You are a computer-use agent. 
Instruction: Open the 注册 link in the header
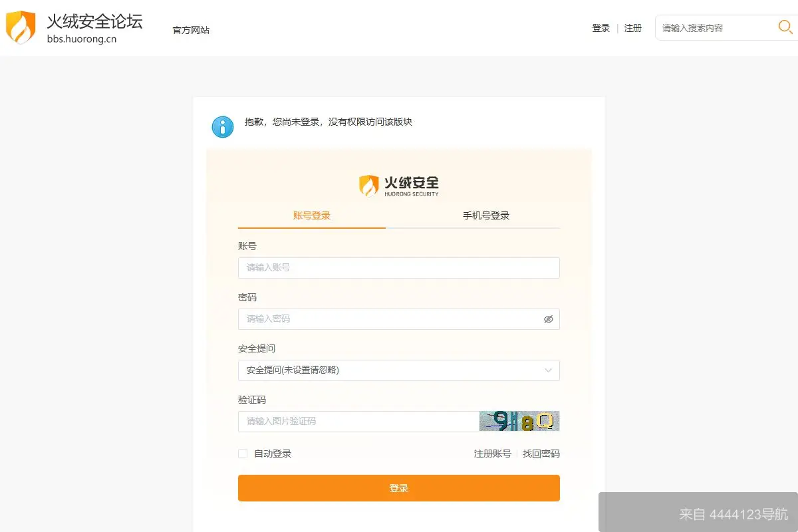[x=633, y=27]
